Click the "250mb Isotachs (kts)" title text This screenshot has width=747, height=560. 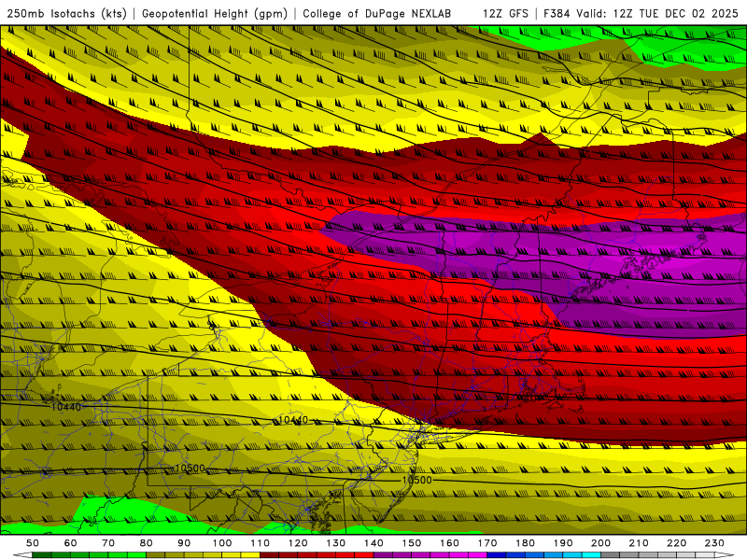tap(67, 14)
